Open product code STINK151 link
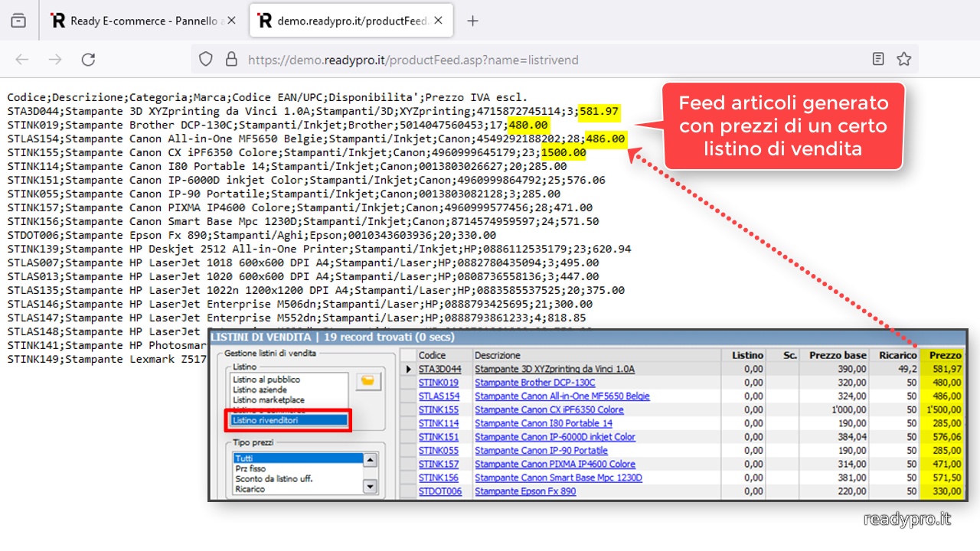980x551 pixels. click(439, 437)
